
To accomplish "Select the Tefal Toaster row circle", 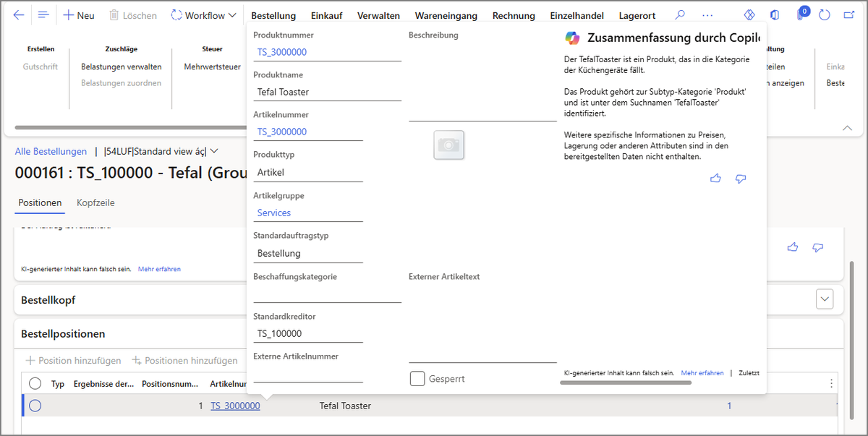I will tap(35, 406).
